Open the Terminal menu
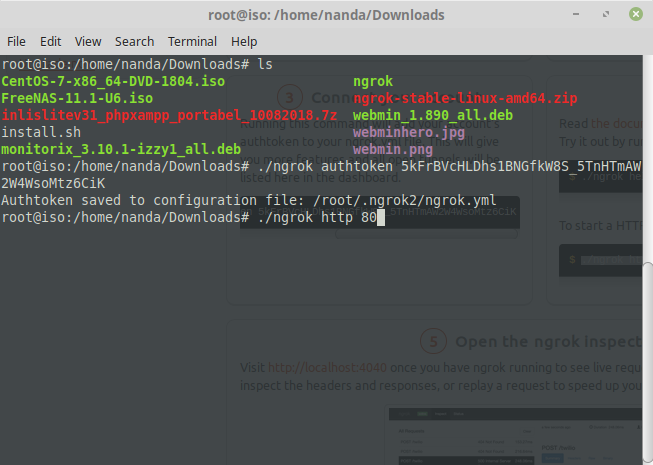 (x=192, y=42)
